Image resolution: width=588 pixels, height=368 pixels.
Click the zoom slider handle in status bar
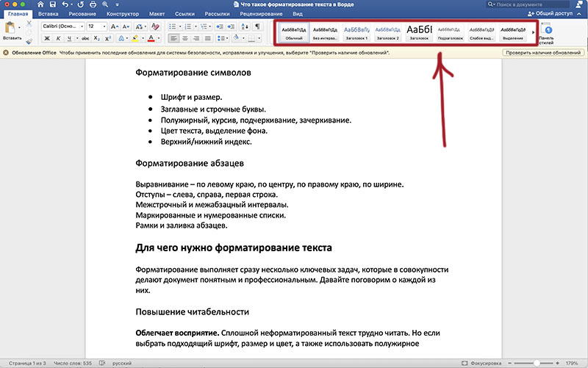click(x=537, y=363)
